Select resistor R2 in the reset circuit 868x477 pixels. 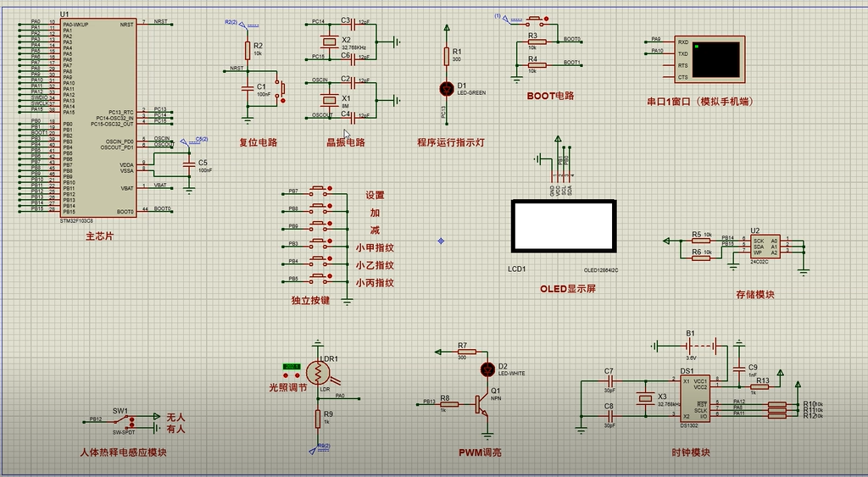[248, 50]
